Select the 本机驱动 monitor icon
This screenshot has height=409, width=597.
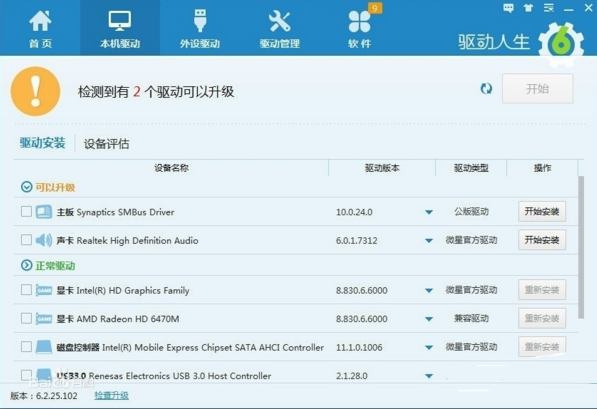click(x=120, y=21)
